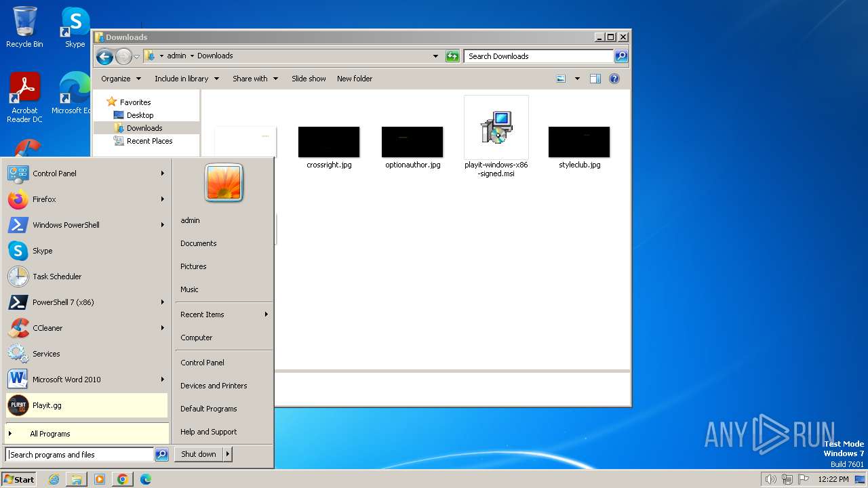Launch Microsoft Word 2010 from Start menu

point(87,380)
